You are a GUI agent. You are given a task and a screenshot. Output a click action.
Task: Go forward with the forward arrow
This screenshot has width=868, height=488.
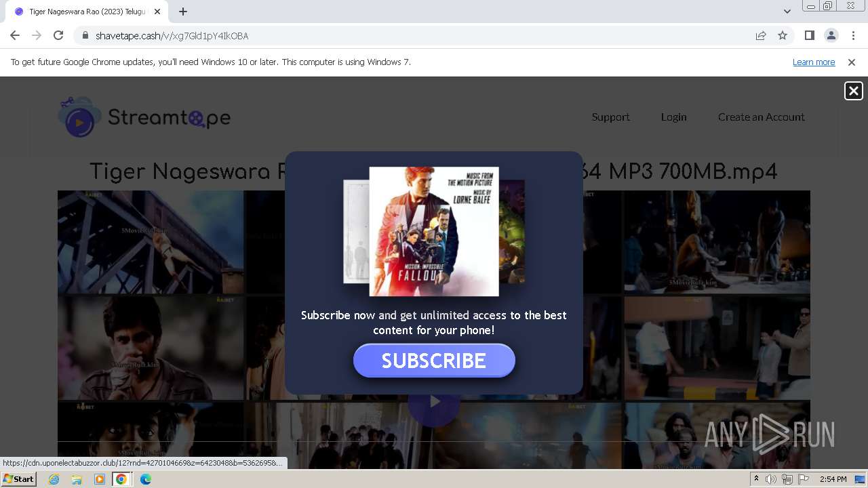coord(37,35)
